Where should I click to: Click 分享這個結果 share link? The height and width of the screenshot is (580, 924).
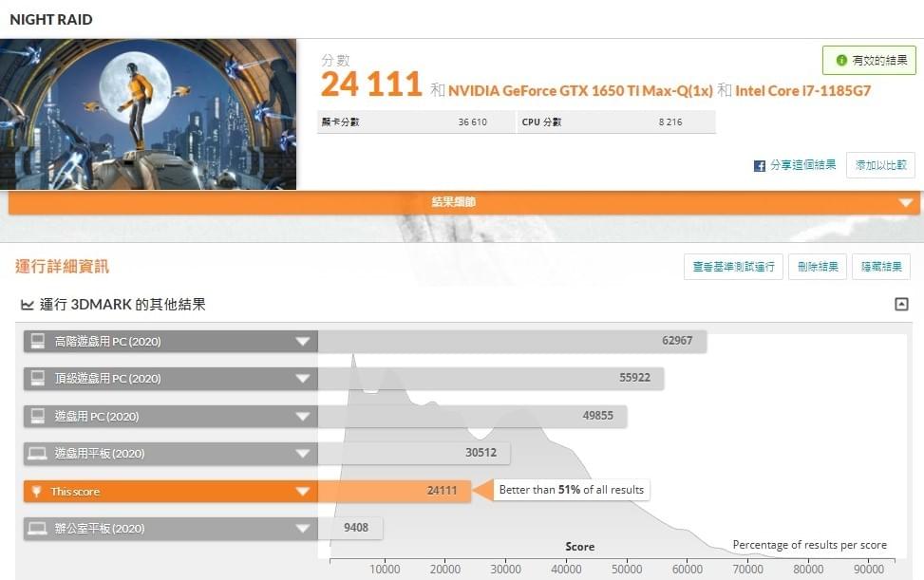tap(802, 165)
